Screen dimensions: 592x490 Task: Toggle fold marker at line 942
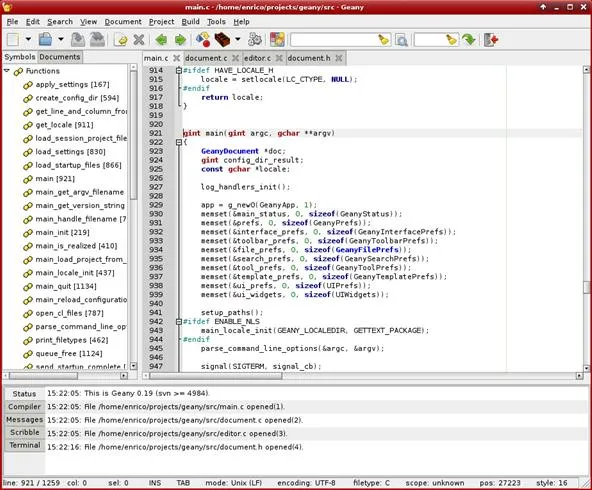tap(179, 322)
